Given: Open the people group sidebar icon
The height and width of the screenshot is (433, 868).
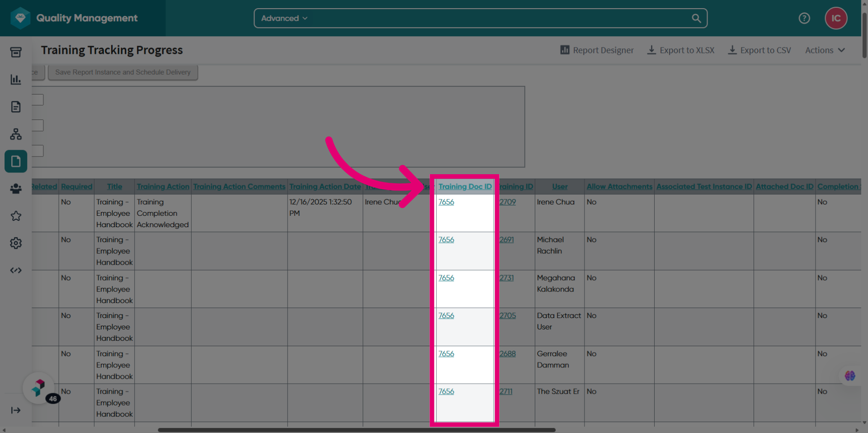Looking at the screenshot, I should tap(16, 189).
